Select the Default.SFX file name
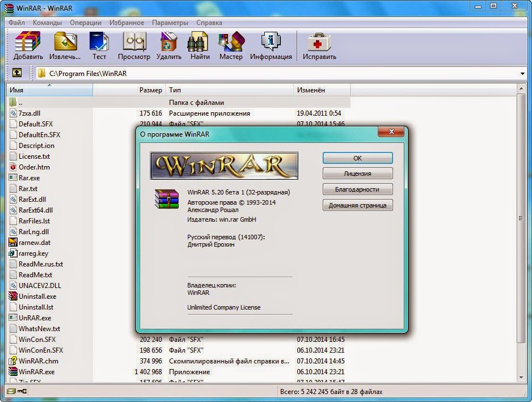This screenshot has height=402, width=532. (36, 124)
